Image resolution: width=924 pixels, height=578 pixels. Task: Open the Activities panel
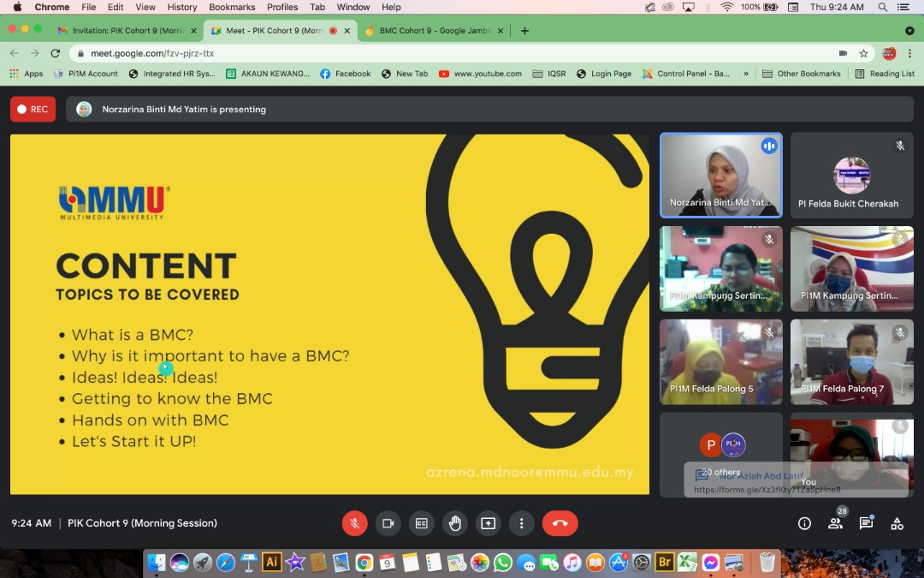pos(897,523)
